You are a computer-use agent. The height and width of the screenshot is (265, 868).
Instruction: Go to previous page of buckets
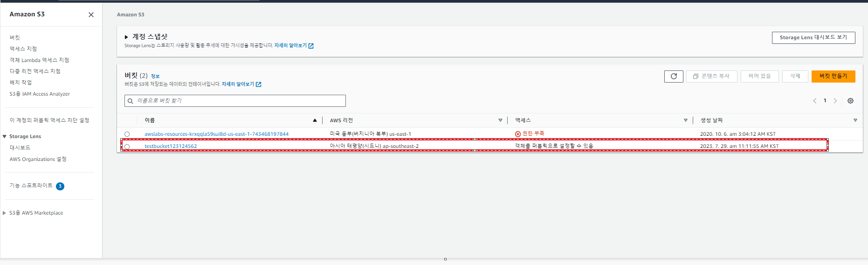point(815,101)
